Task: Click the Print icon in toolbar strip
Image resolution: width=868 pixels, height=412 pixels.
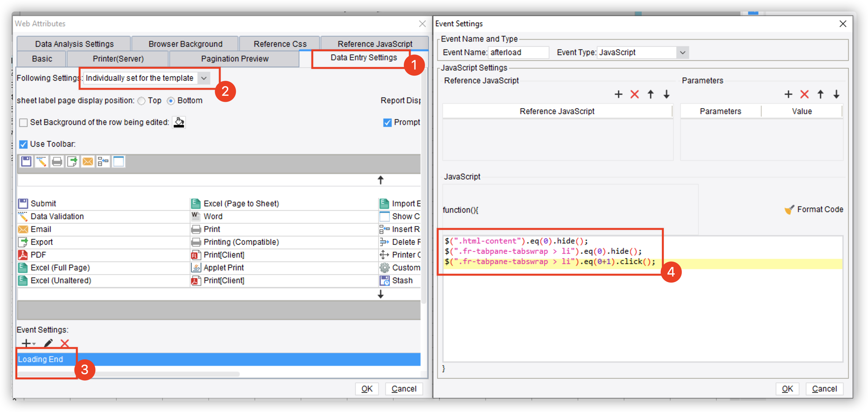Action: pos(57,162)
